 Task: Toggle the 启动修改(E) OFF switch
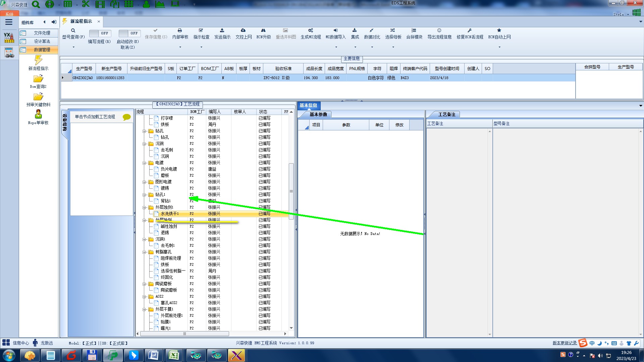tap(129, 33)
